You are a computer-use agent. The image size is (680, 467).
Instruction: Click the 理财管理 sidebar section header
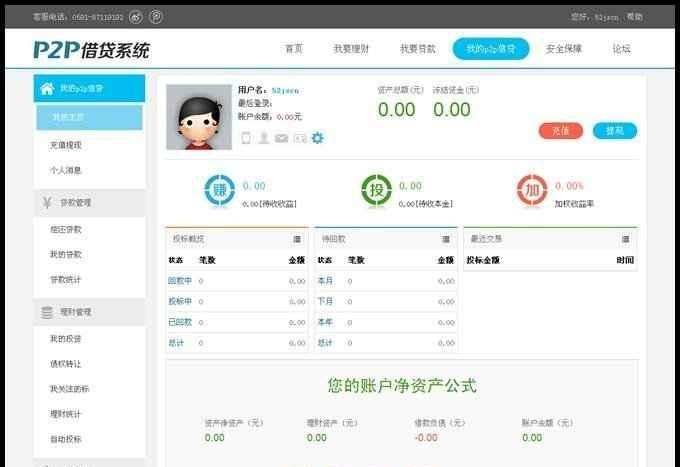point(89,312)
